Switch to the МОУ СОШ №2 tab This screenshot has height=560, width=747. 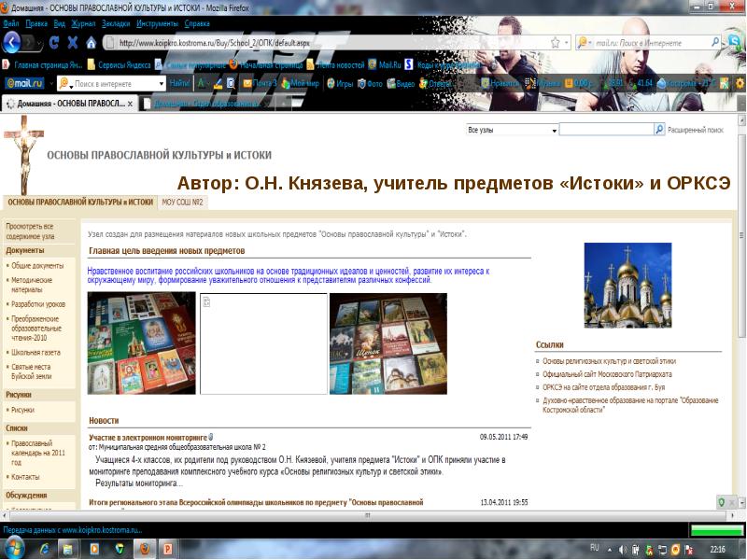182,202
